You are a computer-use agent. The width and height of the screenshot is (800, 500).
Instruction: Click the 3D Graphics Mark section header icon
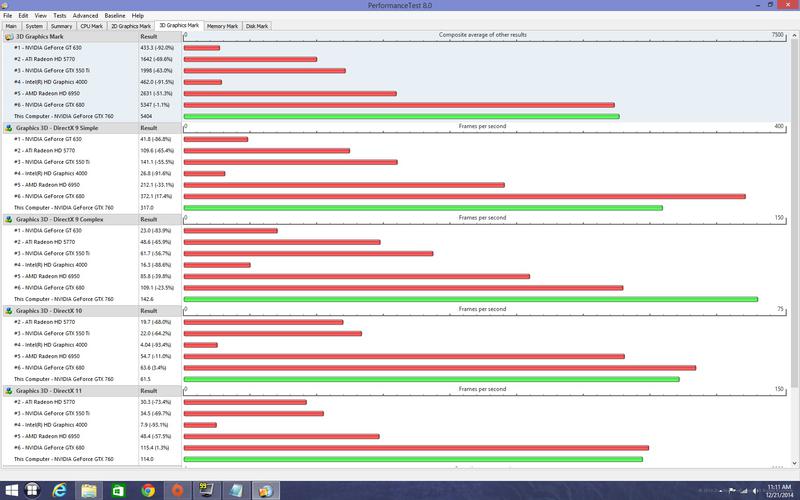9,37
